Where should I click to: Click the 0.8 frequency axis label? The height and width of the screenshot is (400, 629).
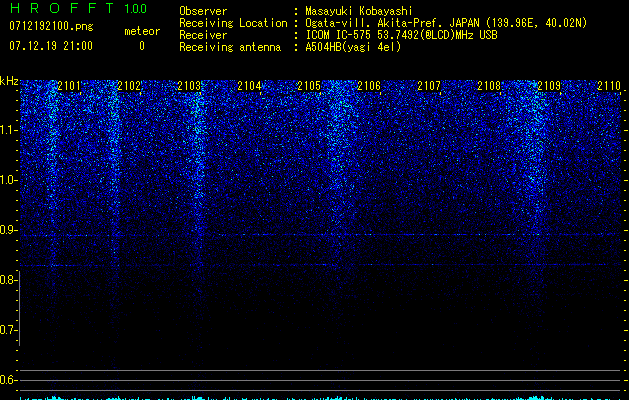point(8,280)
